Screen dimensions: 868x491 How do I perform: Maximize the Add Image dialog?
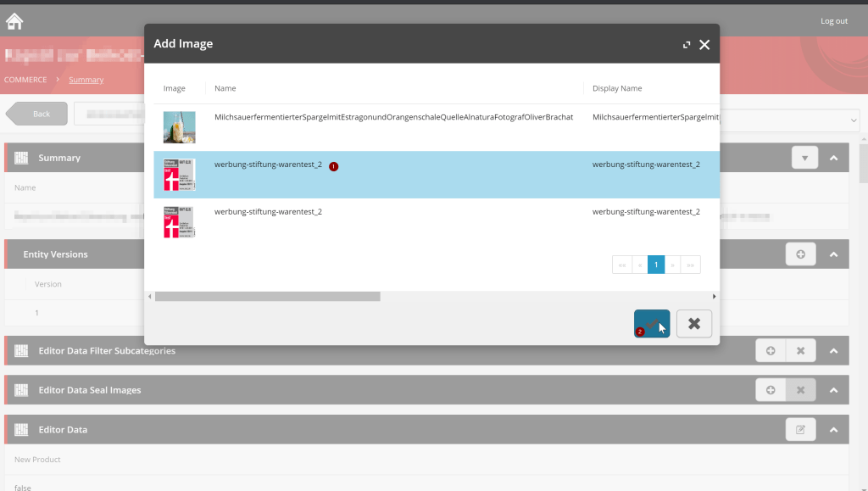click(x=687, y=45)
